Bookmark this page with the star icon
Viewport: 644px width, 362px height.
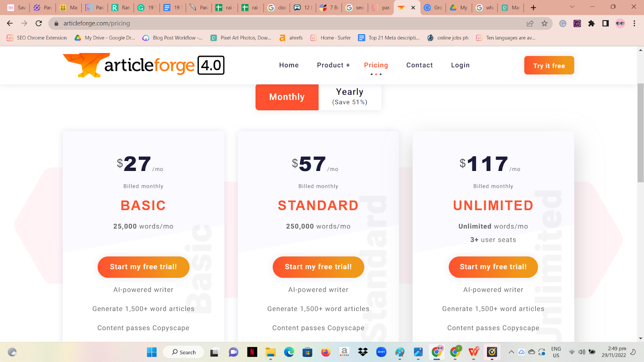544,23
